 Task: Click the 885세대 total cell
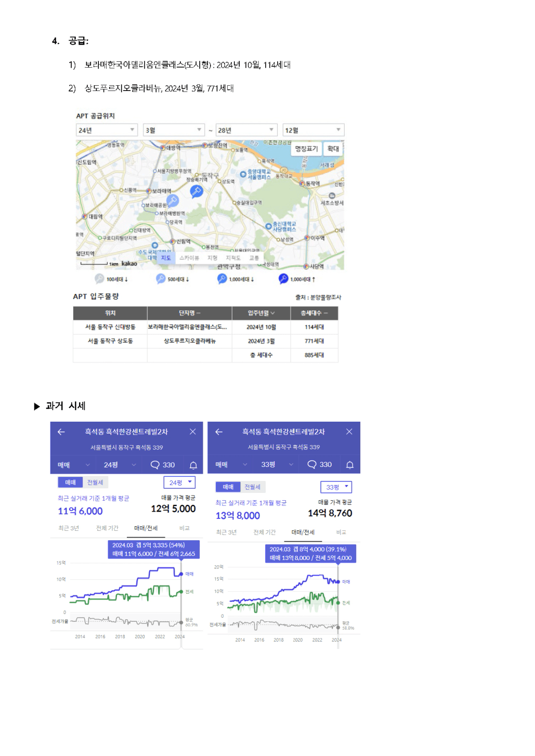[x=314, y=355]
